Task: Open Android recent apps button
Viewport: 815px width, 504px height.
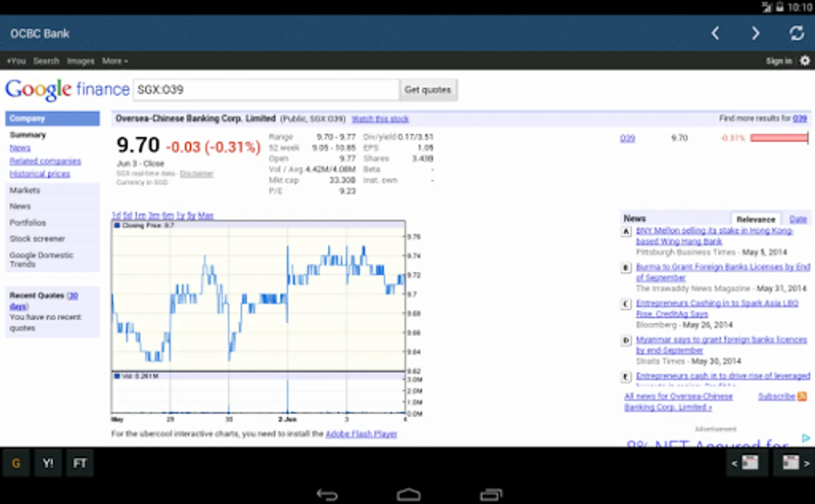Action: point(491,494)
